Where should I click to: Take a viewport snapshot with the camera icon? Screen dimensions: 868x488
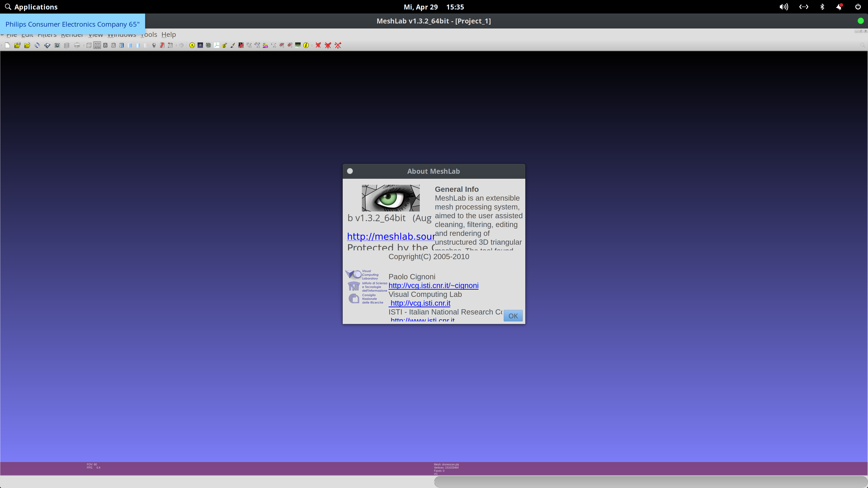point(57,45)
